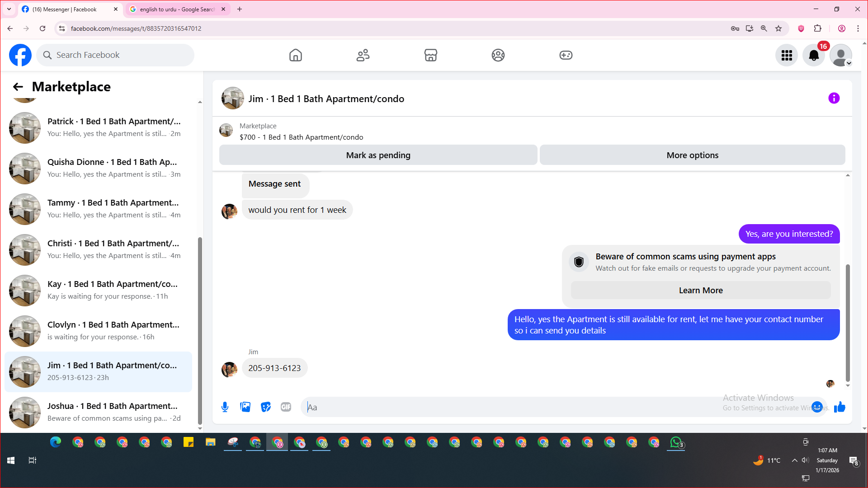This screenshot has height=488, width=868.
Task: Open the GIF picker icon
Action: coord(286,407)
